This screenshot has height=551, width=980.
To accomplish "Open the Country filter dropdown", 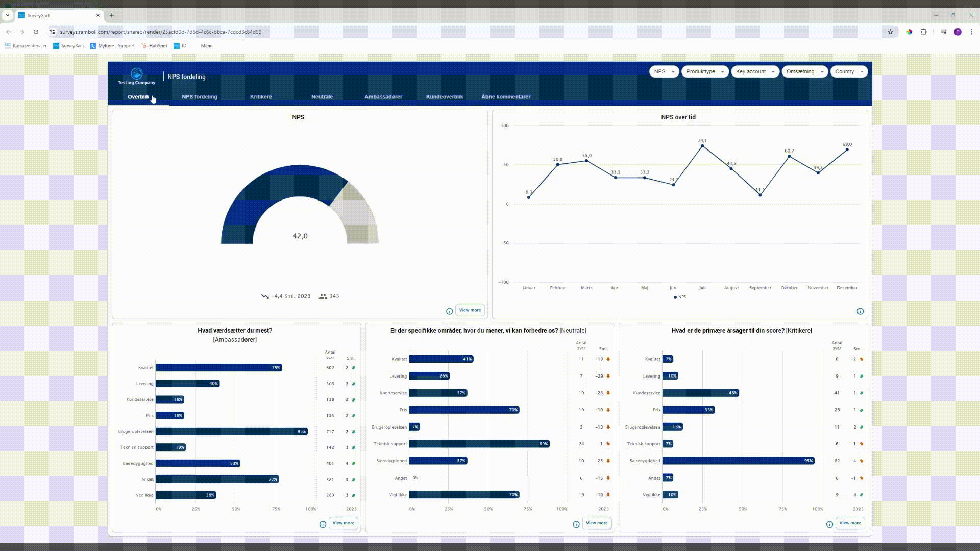I will click(x=849, y=72).
